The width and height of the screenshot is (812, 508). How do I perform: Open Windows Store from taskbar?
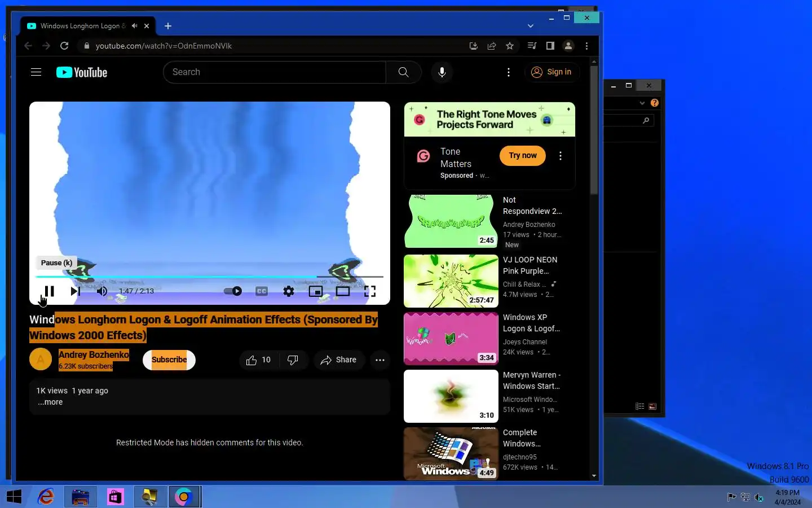coord(115,497)
